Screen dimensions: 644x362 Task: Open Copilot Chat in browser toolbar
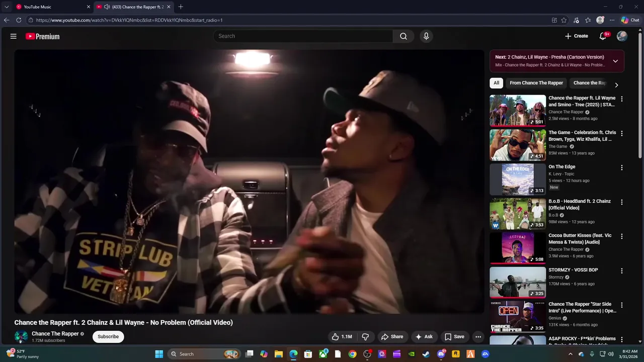click(630, 20)
